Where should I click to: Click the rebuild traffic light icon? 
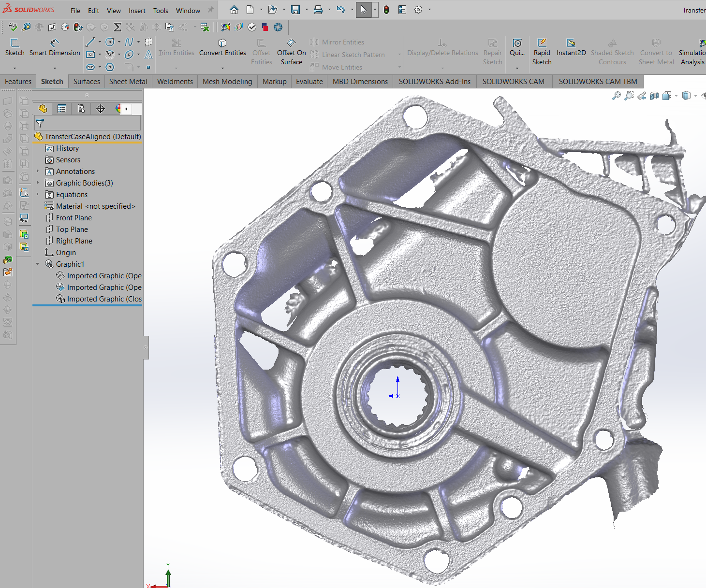point(386,10)
